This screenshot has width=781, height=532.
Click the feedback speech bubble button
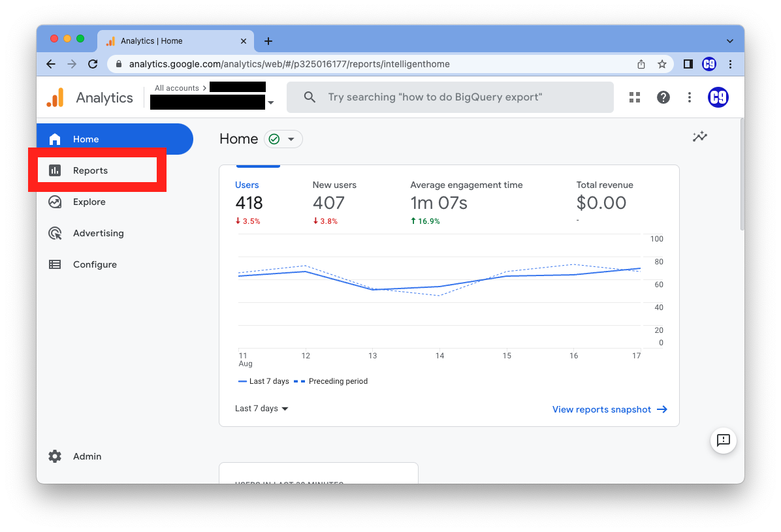[723, 441]
